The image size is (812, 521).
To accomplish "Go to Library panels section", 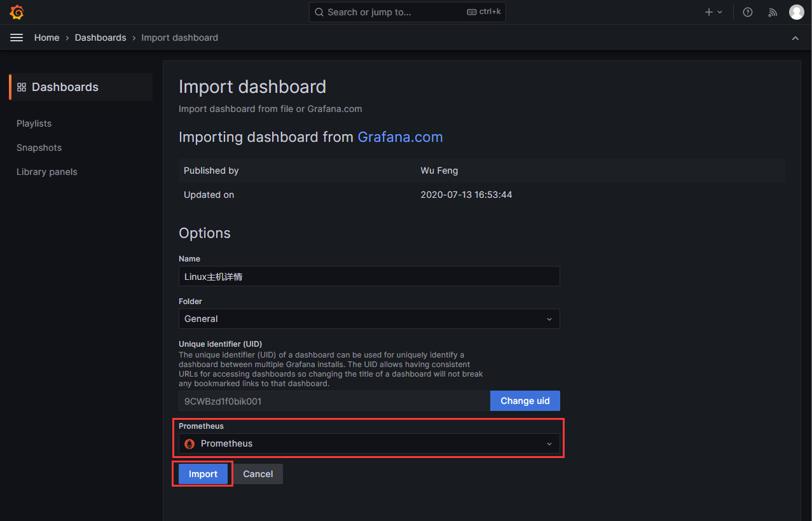I will 47,172.
